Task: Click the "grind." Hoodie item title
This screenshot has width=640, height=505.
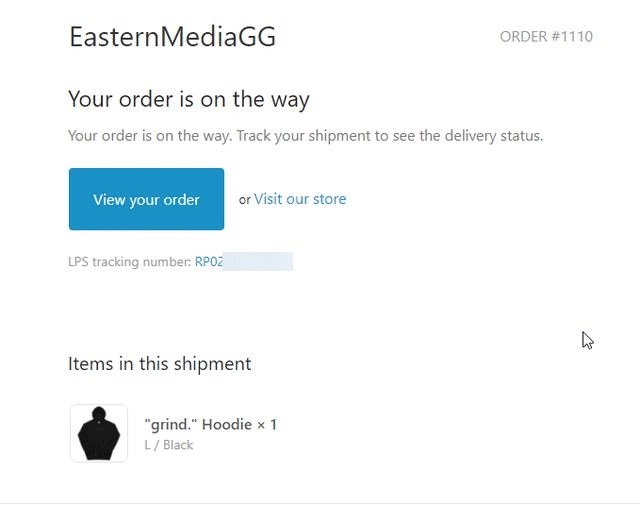Action: click(x=210, y=424)
